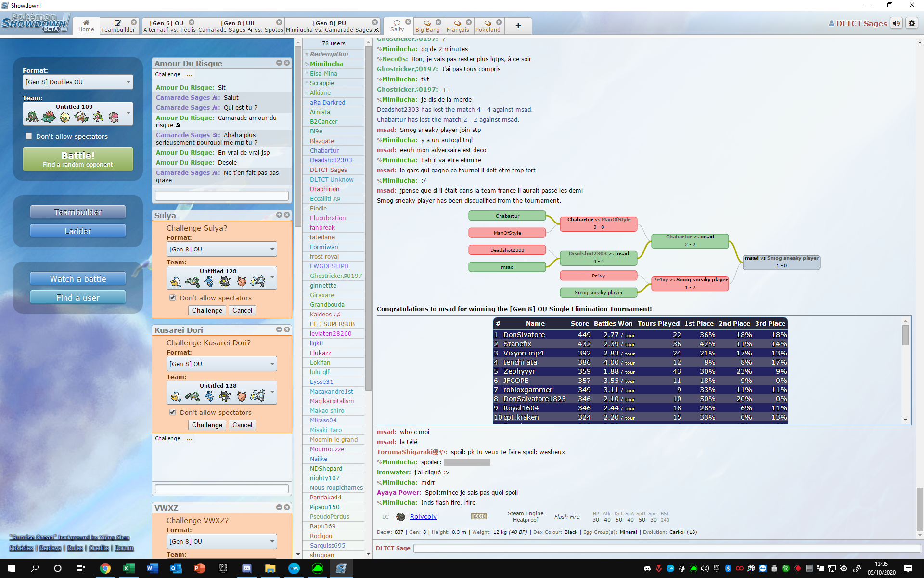Switch to the Teambuilder tab
The height and width of the screenshot is (578, 924).
point(118,26)
